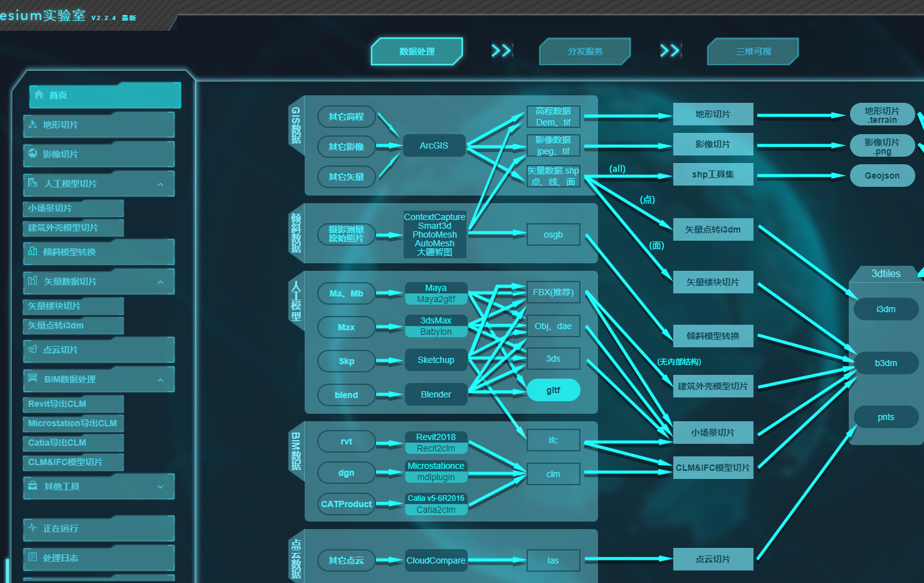
Task: Click the 建筑外壳模型切片 flowchart node
Action: [x=713, y=386]
